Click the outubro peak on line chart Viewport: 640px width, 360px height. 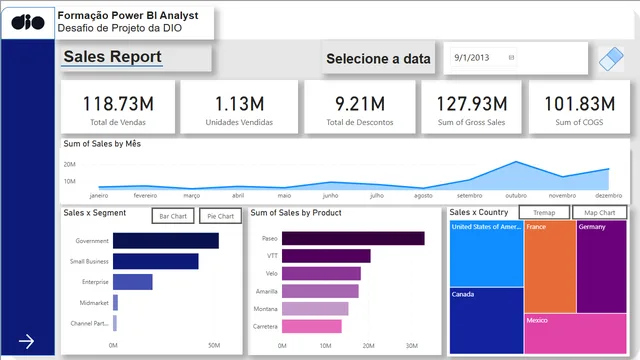pos(516,162)
